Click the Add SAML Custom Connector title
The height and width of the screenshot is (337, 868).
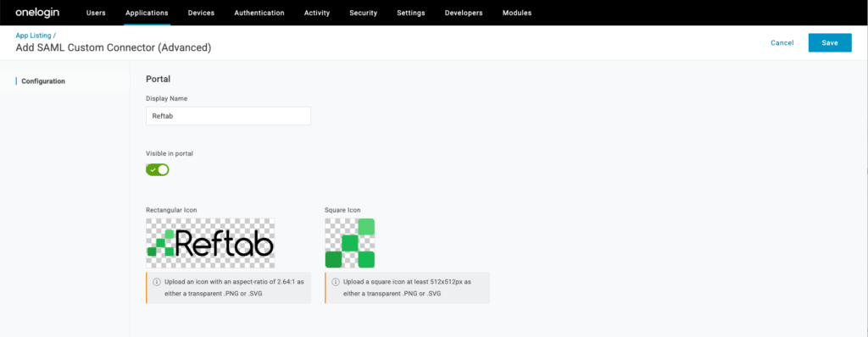(114, 47)
